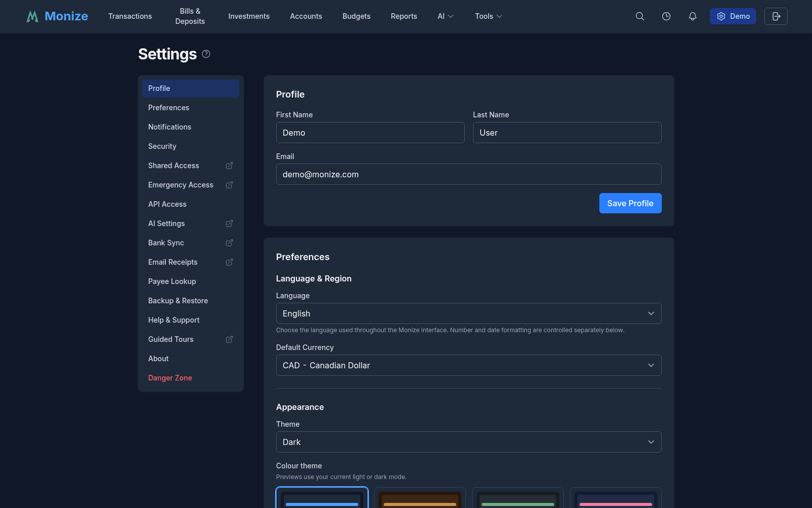
Task: Click the First Name input field
Action: [370, 133]
